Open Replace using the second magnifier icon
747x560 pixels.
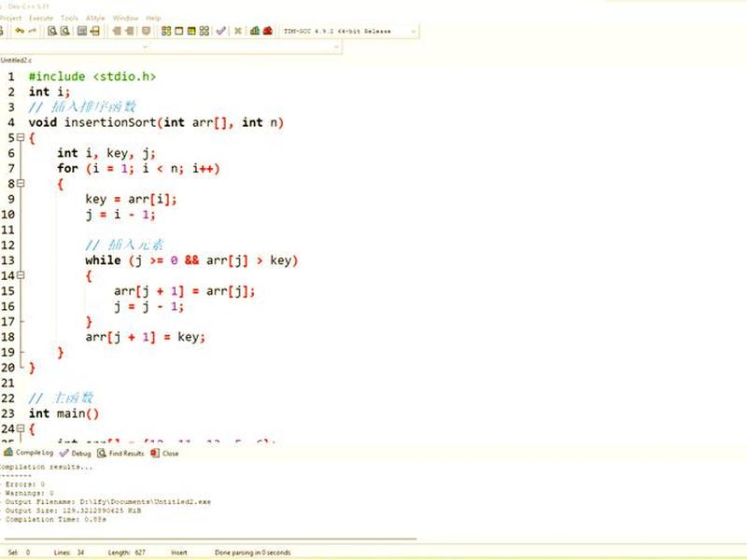64,31
